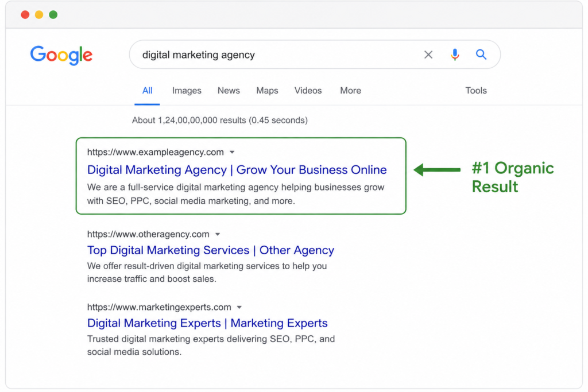Viewport: 588px width, 392px height.
Task: Click the https://www.exampleagency.com URL text
Action: (155, 152)
